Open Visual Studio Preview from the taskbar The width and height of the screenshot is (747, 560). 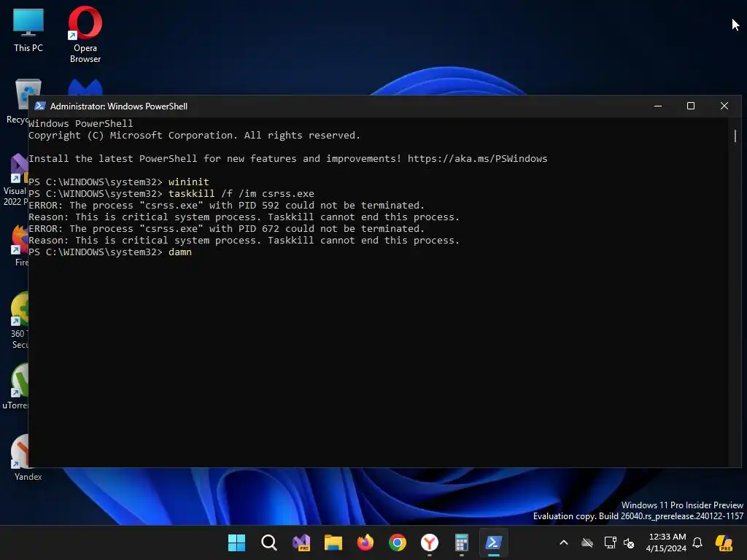(x=301, y=542)
